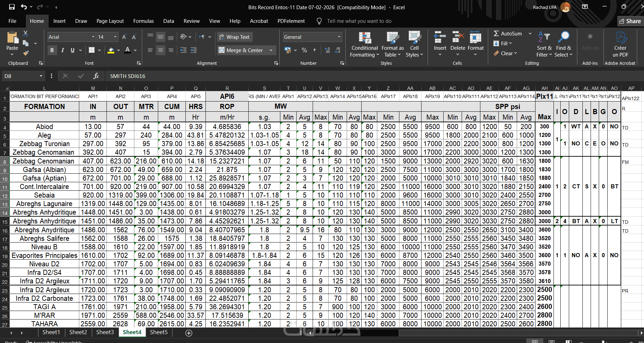Click the Undo arrow icon
The width and height of the screenshot is (644, 343).
23,7
